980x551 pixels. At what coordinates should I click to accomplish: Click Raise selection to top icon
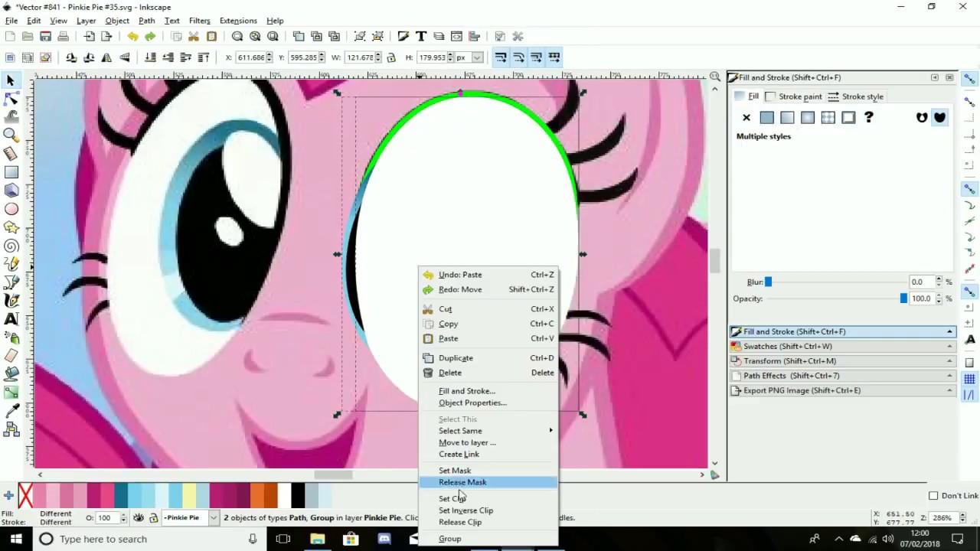coord(204,57)
